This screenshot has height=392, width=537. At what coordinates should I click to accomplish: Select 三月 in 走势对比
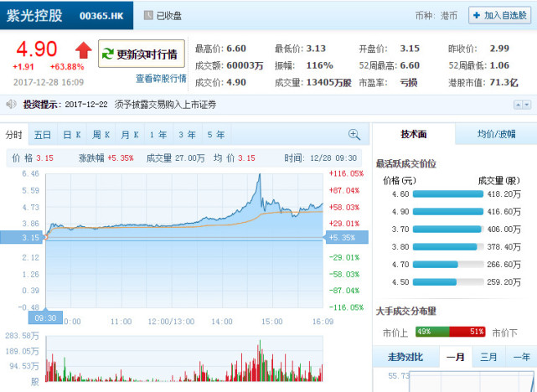(488, 357)
